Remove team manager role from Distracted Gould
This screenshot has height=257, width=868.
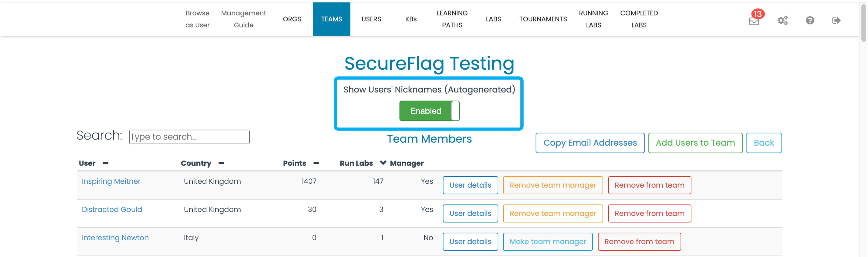pyautogui.click(x=553, y=214)
